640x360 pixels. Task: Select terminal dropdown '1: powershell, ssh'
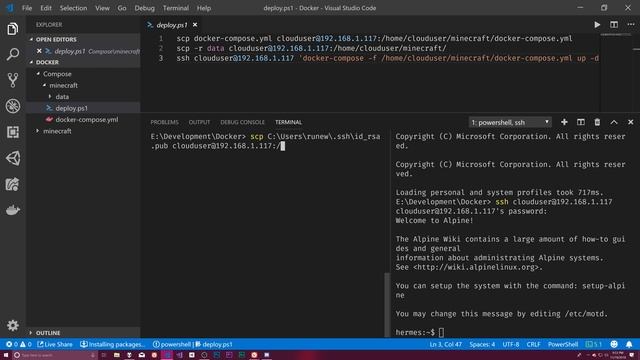510,122
